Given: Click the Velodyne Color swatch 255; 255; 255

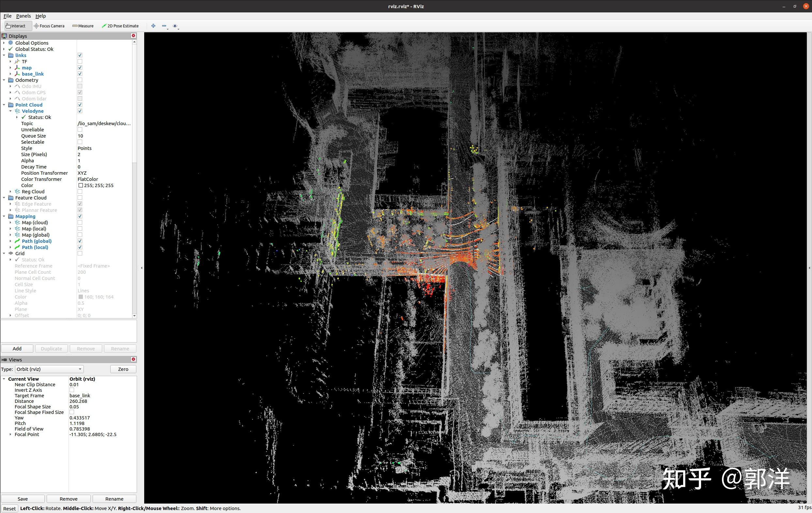Looking at the screenshot, I should 81,185.
